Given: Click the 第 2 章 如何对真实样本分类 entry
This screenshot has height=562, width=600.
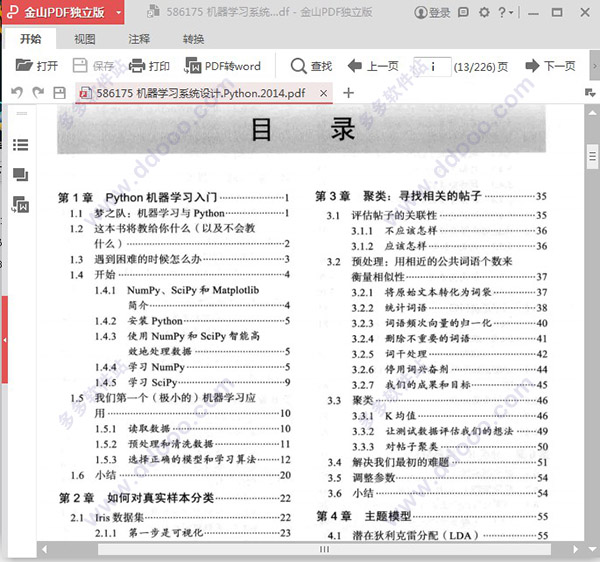Looking at the screenshot, I should [175, 498].
